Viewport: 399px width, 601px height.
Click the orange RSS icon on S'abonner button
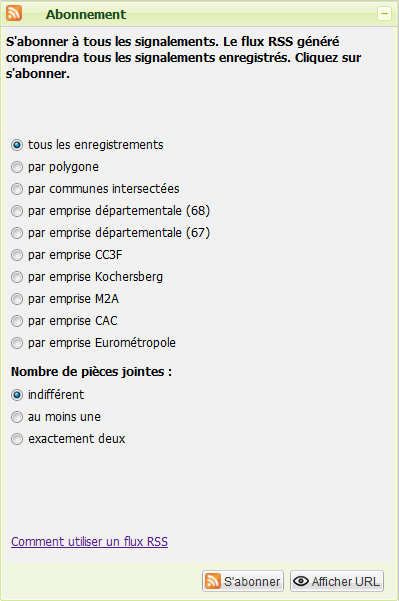click(213, 581)
